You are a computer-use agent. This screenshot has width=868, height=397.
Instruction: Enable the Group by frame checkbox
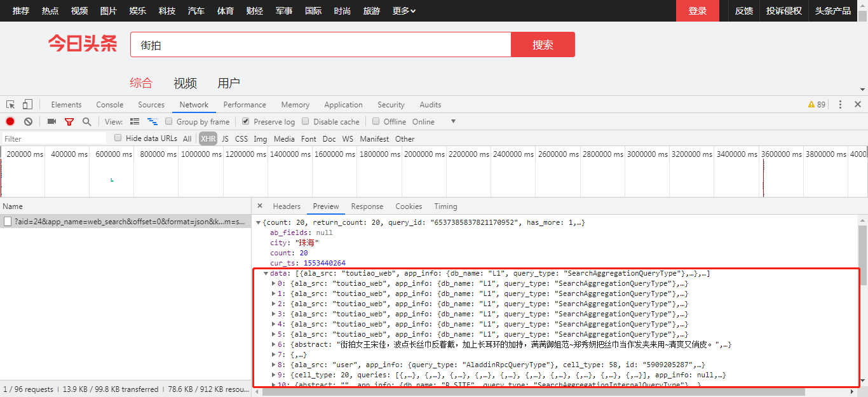[169, 121]
